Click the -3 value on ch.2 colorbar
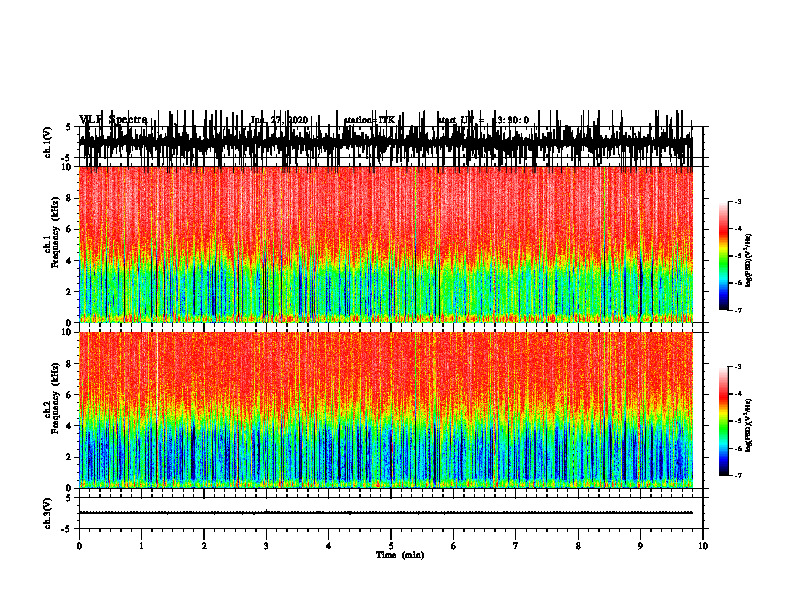 coord(738,367)
